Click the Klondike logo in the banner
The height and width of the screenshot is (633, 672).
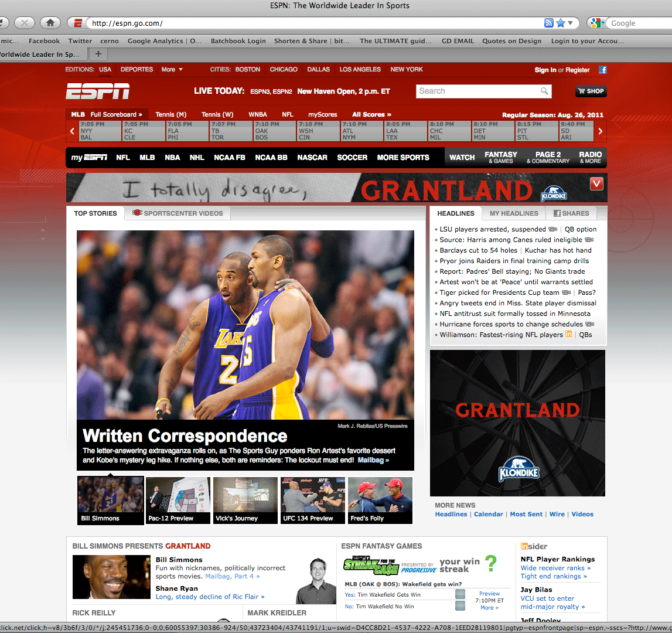click(554, 194)
